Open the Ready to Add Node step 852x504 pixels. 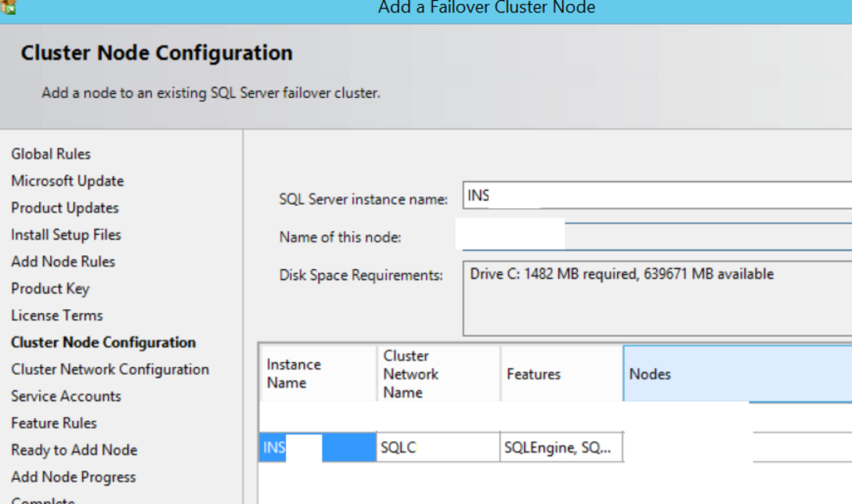tap(74, 450)
